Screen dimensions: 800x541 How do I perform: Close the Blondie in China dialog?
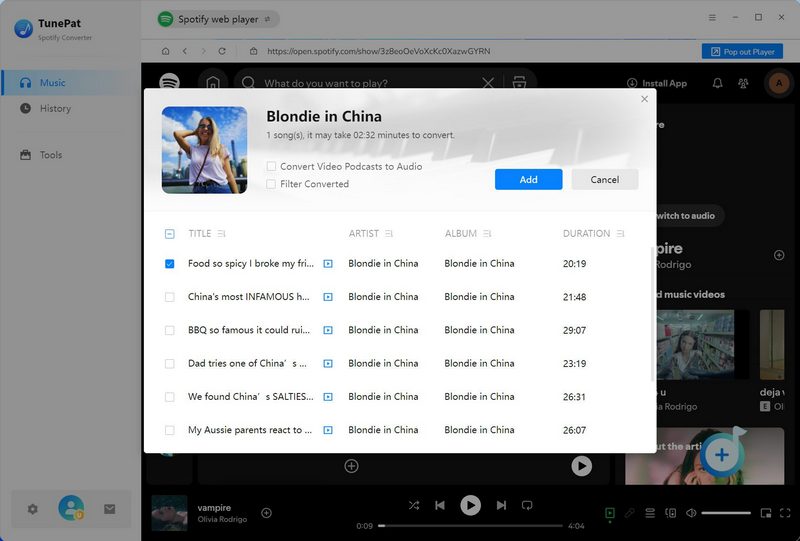coord(644,99)
